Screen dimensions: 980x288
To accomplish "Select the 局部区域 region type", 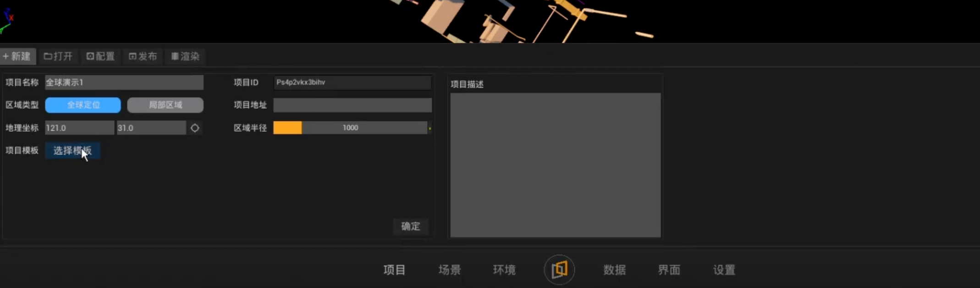I will click(x=165, y=105).
